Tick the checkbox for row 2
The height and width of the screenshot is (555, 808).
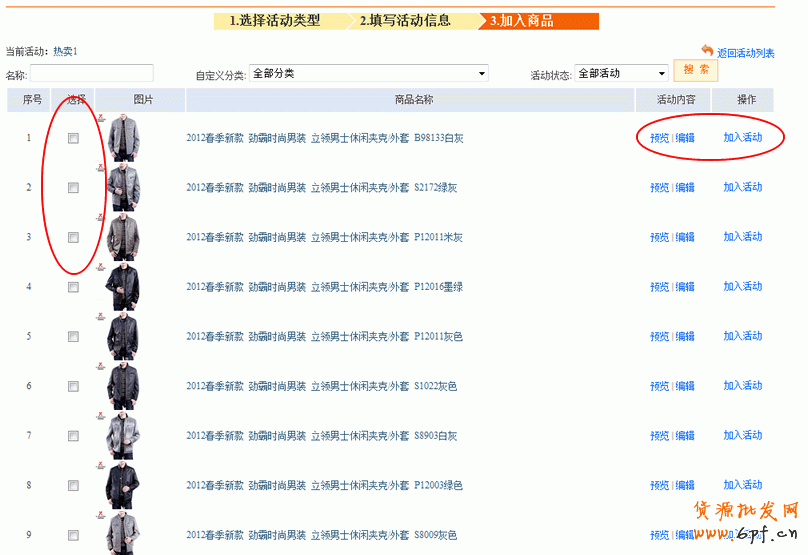pos(73,188)
